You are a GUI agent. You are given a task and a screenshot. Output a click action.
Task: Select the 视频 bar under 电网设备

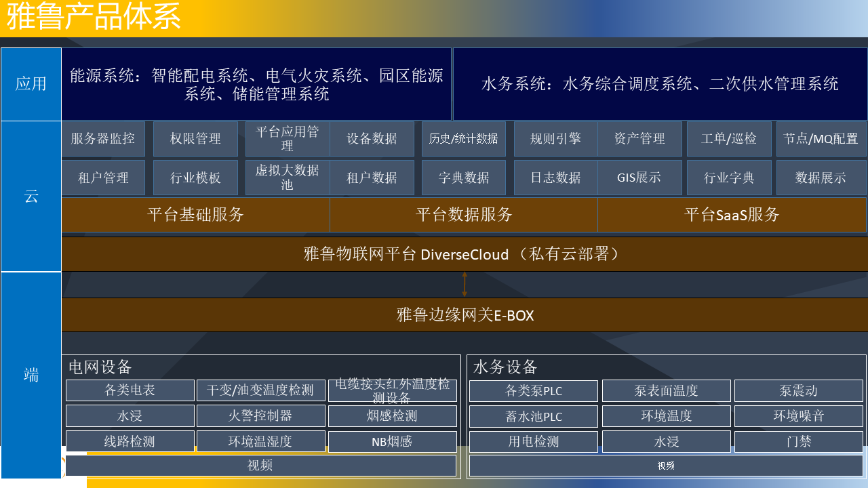click(x=261, y=466)
